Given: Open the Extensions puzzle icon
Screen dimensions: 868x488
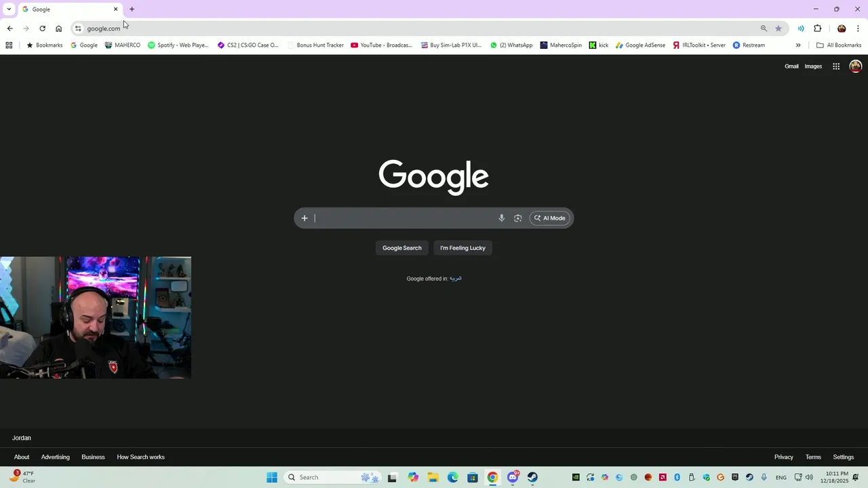Looking at the screenshot, I should [817, 28].
